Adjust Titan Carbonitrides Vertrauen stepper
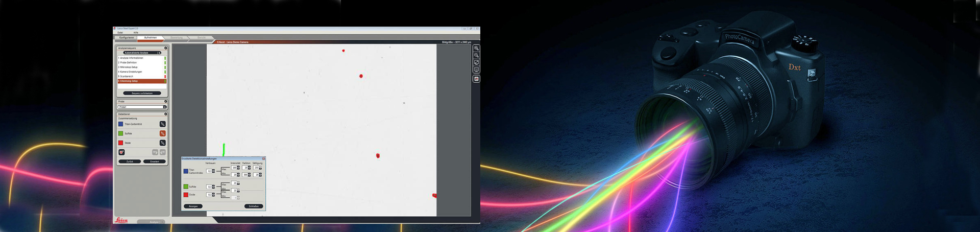The width and height of the screenshot is (980, 232). pyautogui.click(x=213, y=171)
